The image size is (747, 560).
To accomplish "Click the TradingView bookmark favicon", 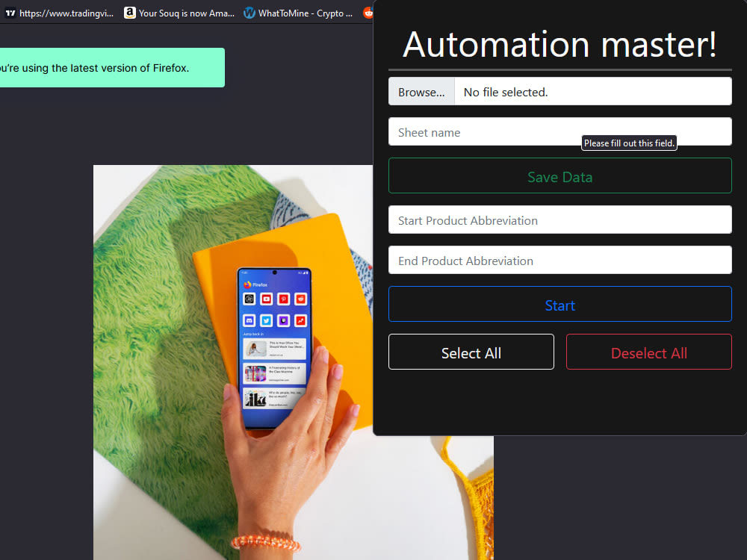I will point(10,13).
